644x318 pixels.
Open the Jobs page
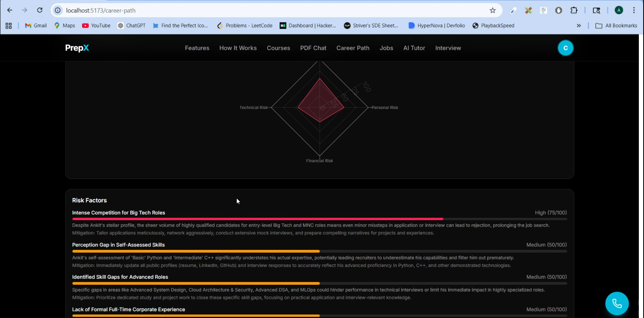click(x=387, y=48)
